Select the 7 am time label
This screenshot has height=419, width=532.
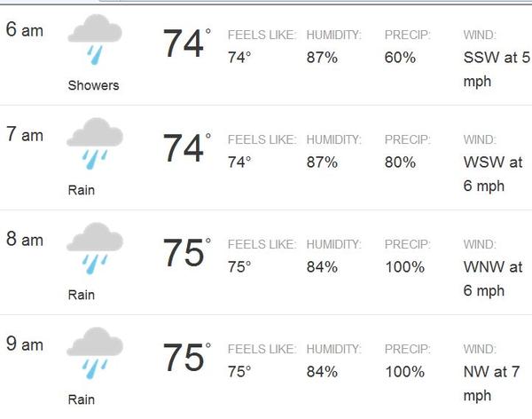tap(25, 134)
